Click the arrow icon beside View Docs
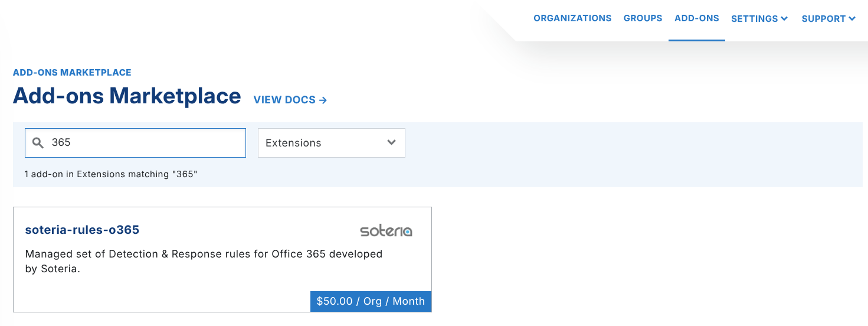This screenshot has height=326, width=868. pyautogui.click(x=323, y=100)
